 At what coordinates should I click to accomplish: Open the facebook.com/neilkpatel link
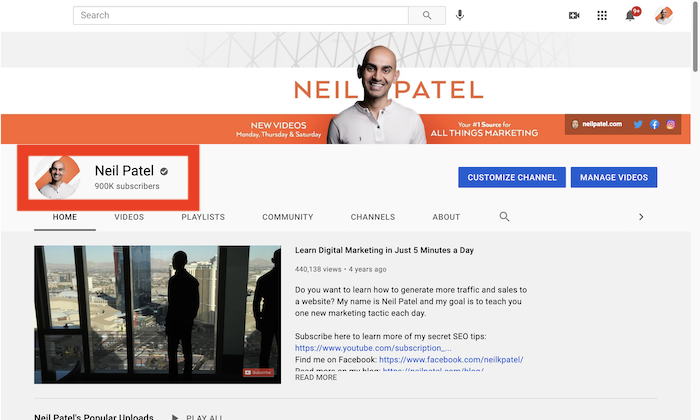point(451,360)
